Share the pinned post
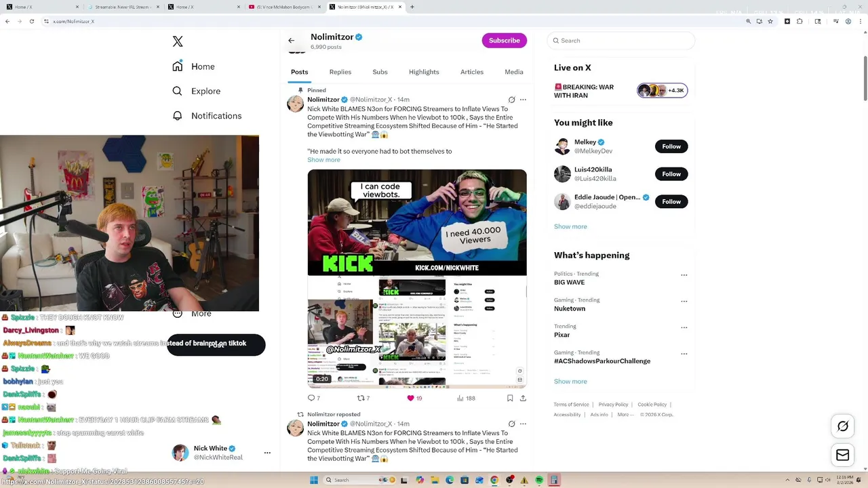The width and height of the screenshot is (868, 488). [x=523, y=398]
